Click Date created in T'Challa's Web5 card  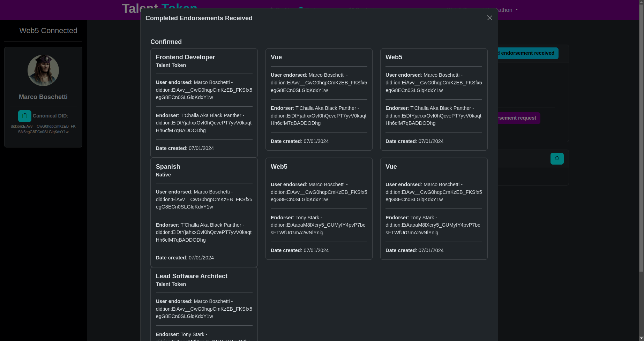coord(414,141)
